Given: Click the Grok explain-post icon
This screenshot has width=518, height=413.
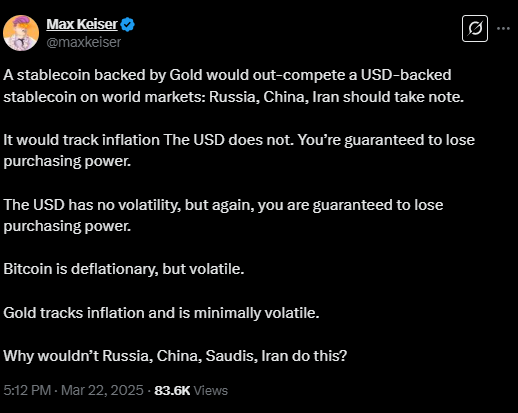Looking at the screenshot, I should [x=475, y=28].
